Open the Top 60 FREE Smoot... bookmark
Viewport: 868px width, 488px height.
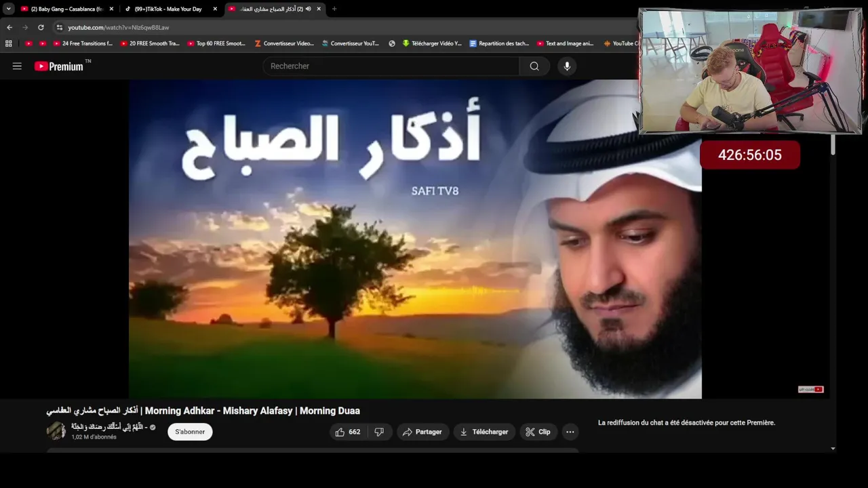[216, 43]
